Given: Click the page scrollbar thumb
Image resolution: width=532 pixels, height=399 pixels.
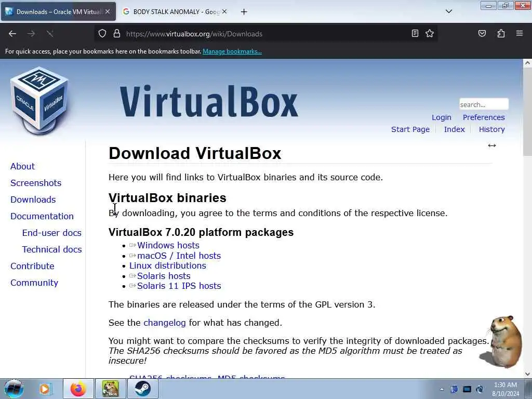Looking at the screenshot, I should (527, 111).
